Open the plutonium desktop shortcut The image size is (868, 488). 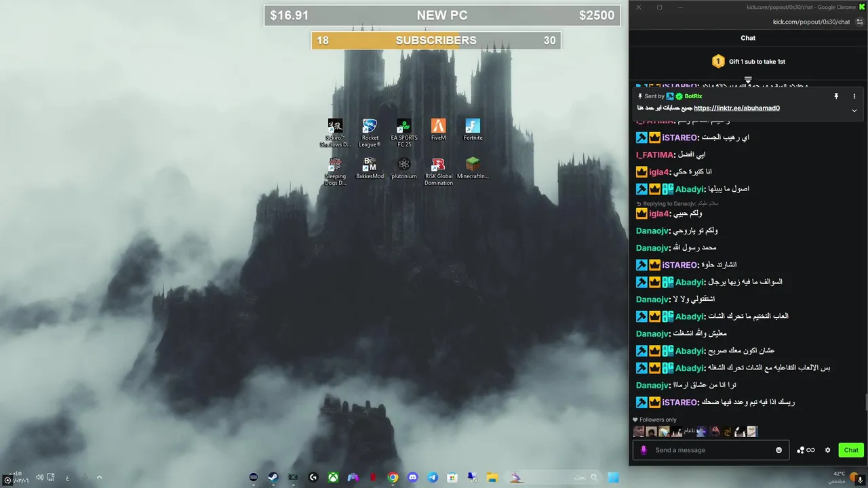pyautogui.click(x=404, y=168)
